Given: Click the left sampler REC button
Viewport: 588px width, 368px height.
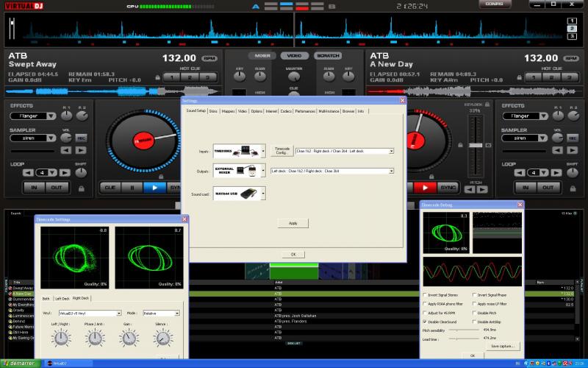Looking at the screenshot, I should click(x=81, y=138).
